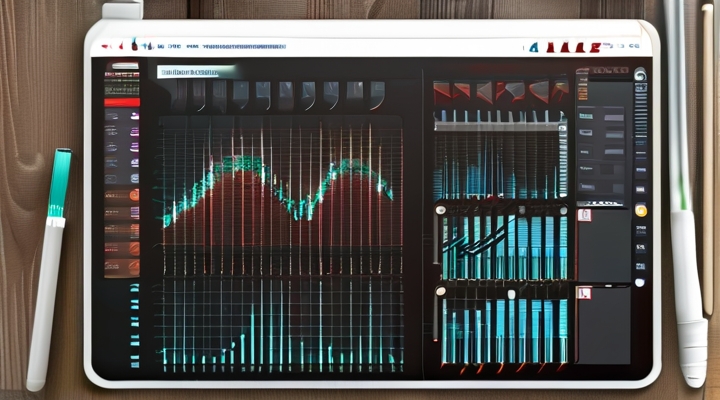The height and width of the screenshot is (400, 720).
Task: Toggle round knob at left of bottom bar chart
Action: 439,291
